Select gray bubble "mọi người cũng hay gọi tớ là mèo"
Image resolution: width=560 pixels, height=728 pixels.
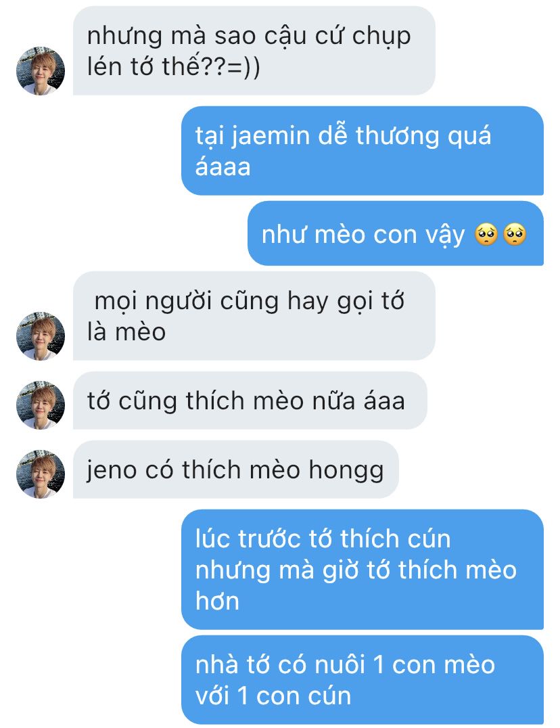coord(254,316)
